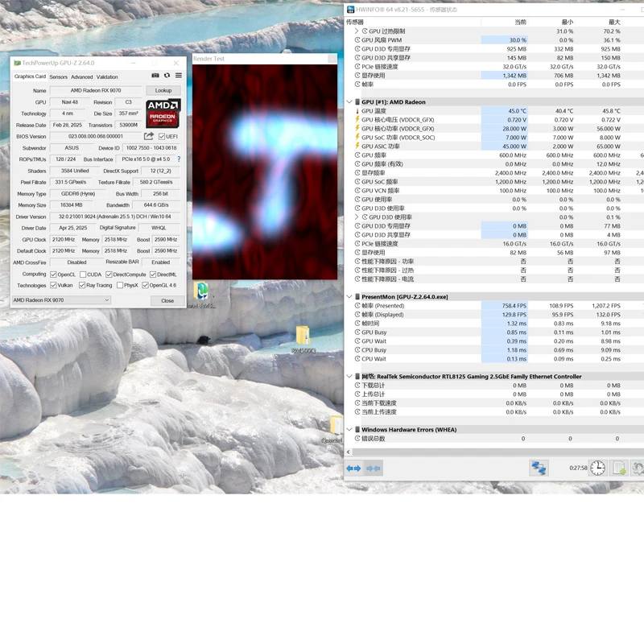Switch to the Advanced tab in GPU-Z

(82, 76)
